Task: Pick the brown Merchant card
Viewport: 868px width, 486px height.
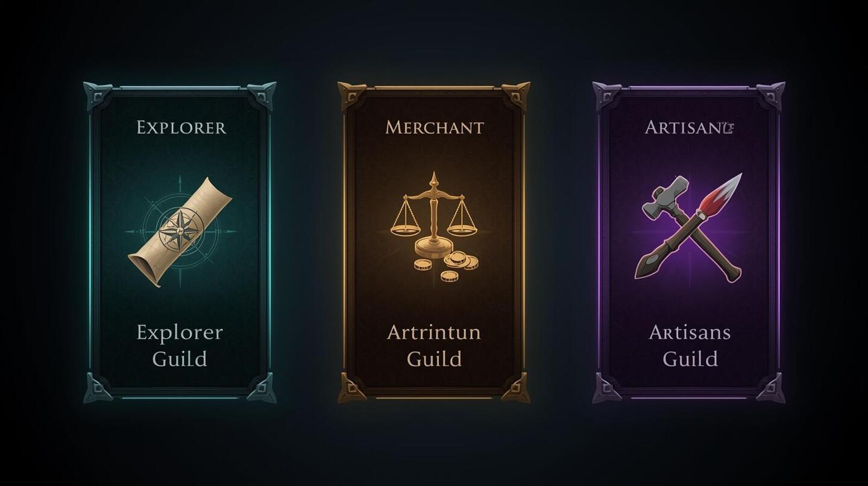Action: (x=434, y=242)
